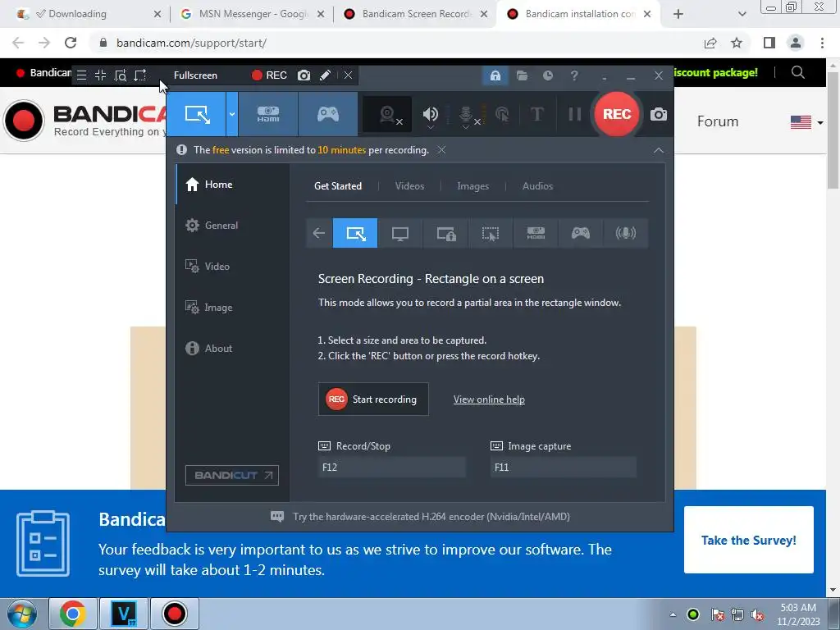
Task: Open a new Chrome tab
Action: coord(678,14)
